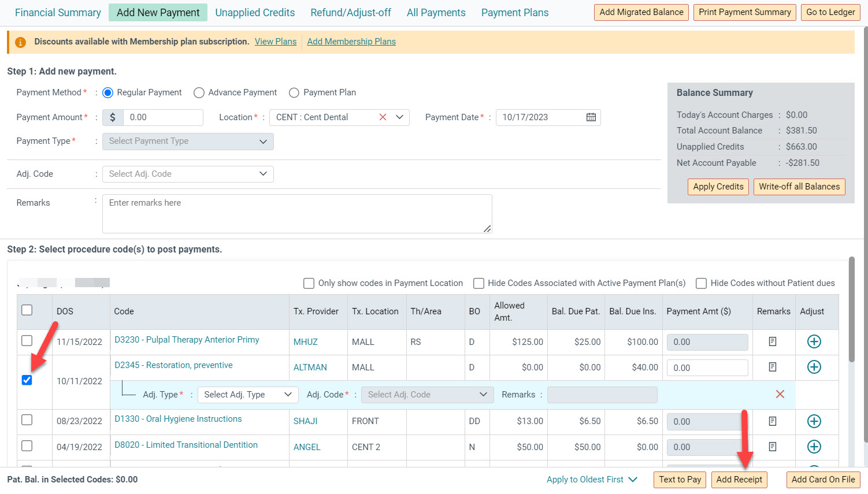Screen dimensions: 868x494
Task: Open the Payment Date calendar icon
Action: 591,117
